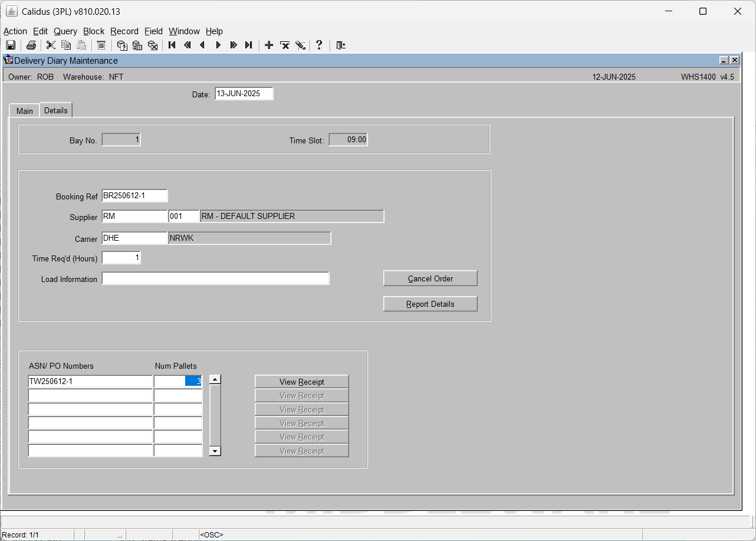Viewport: 756px width, 541px height.
Task: Click the Record: 1/1 status text
Action: point(21,535)
